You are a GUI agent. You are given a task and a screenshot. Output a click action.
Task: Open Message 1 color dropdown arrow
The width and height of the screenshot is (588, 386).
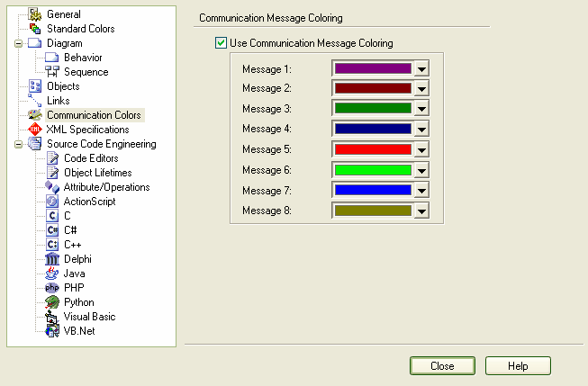pyautogui.click(x=422, y=68)
